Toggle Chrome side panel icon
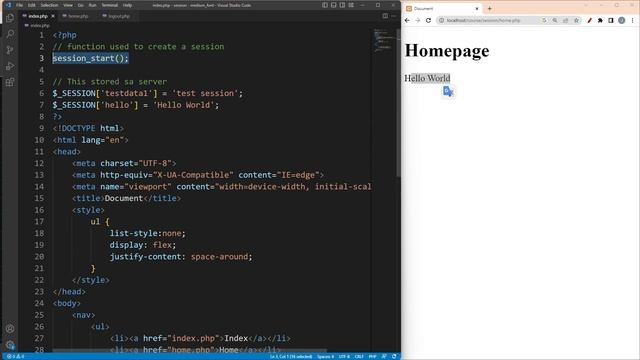Viewport: 640px width, 360px height. [x=611, y=20]
